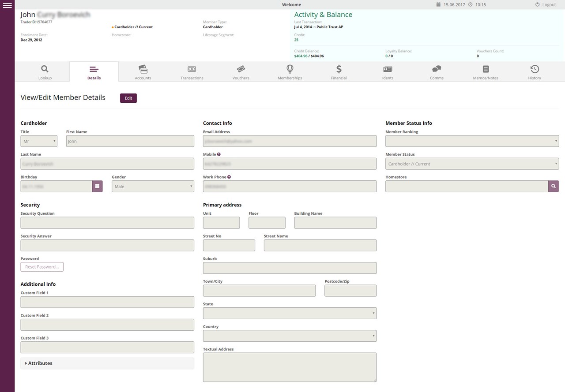Viewport: 565px width, 392px height.
Task: Click the Birthday calendar picker icon
Action: point(98,186)
